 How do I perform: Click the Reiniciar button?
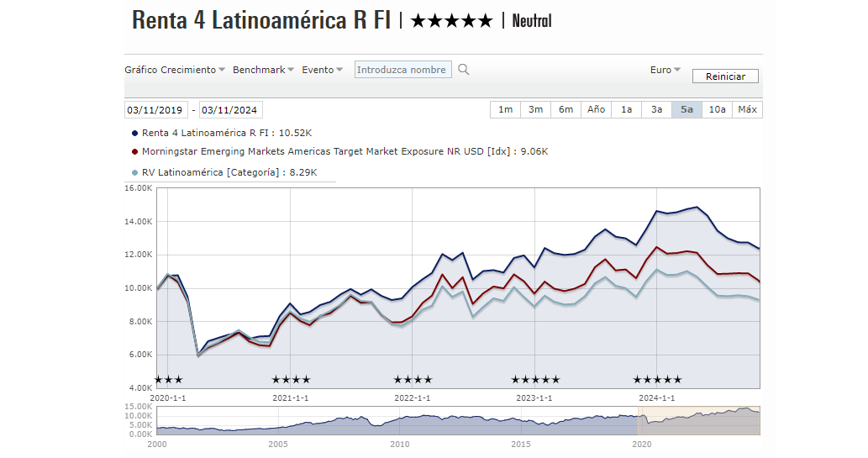725,76
